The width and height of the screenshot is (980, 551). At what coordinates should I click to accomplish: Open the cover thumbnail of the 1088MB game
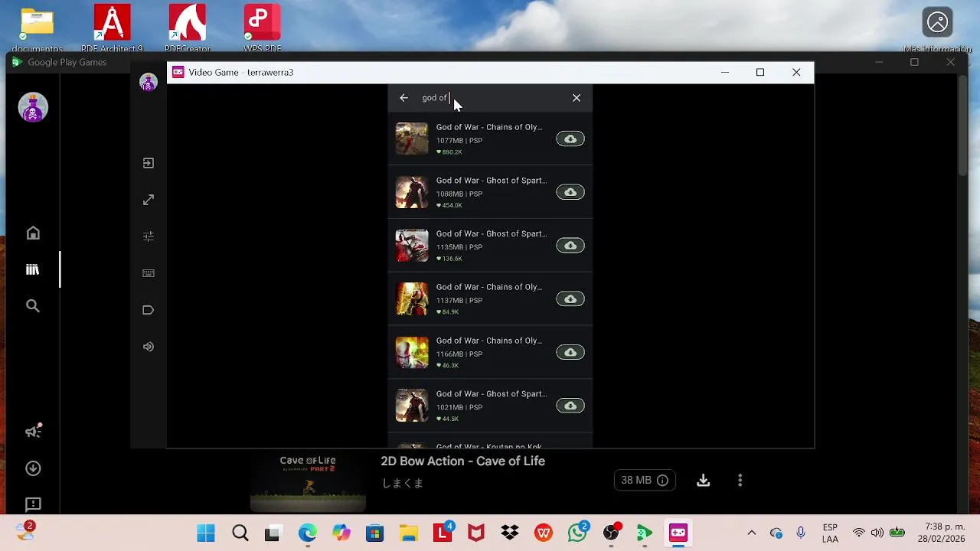[412, 192]
